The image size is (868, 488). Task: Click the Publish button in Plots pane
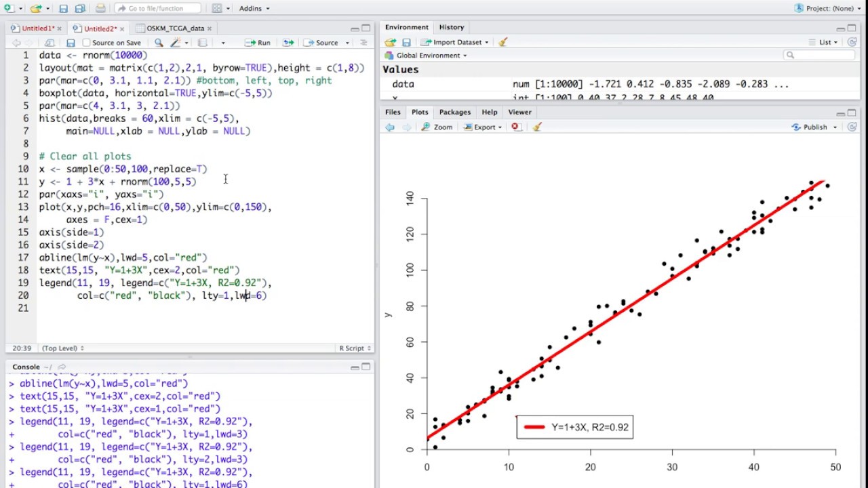point(810,127)
